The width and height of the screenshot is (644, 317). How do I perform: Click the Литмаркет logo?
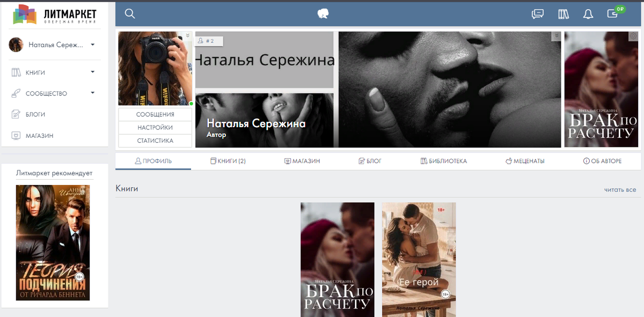pos(55,14)
